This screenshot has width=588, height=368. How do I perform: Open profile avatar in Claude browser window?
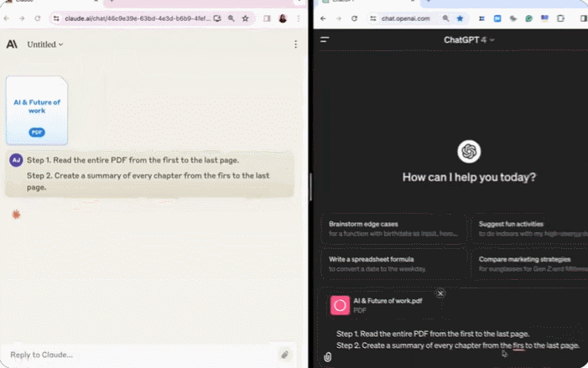click(283, 18)
